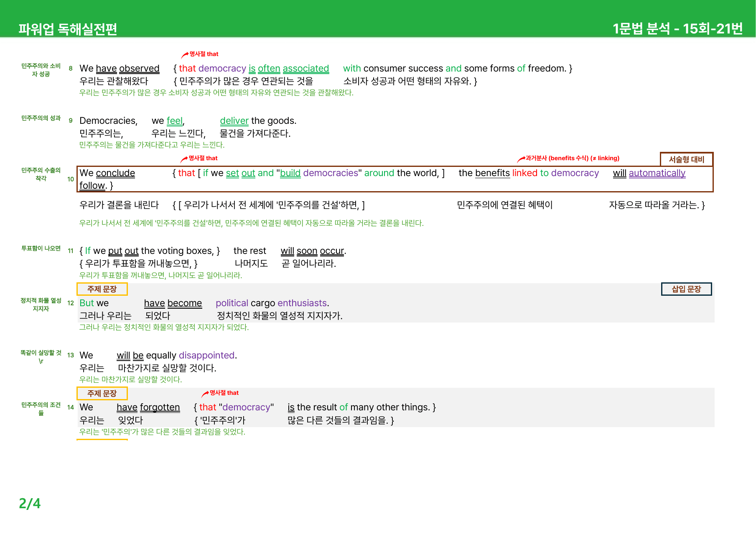Click the translation '많은 다른 것들의 결과임을.'
The height and width of the screenshot is (535, 756).
coord(338,420)
